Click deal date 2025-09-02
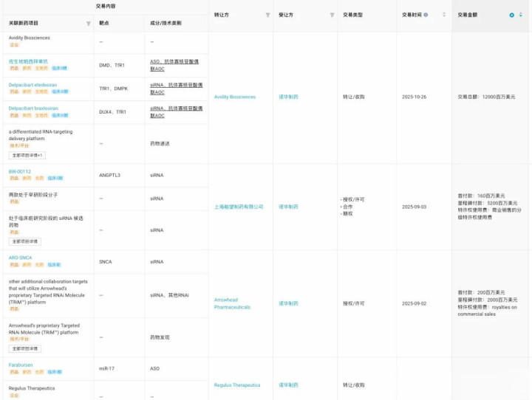The width and height of the screenshot is (532, 400). coord(414,303)
